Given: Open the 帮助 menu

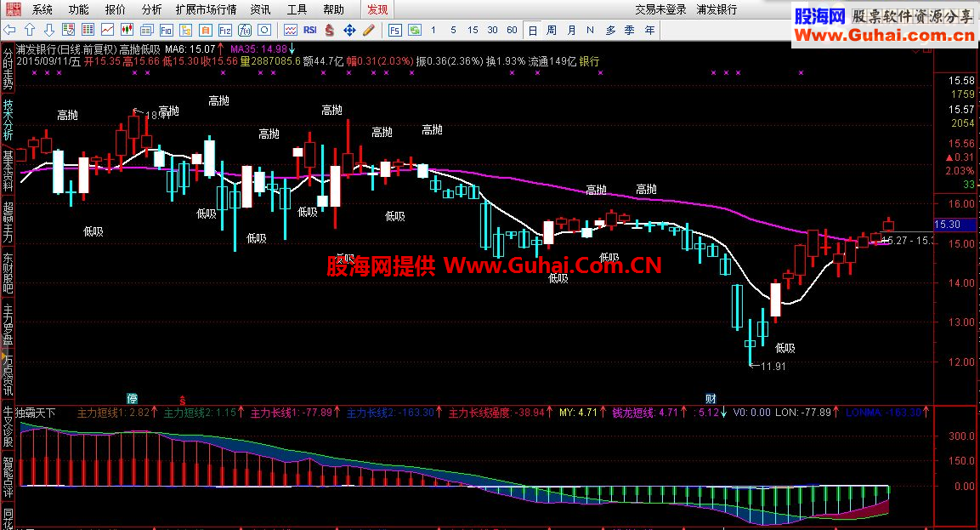Looking at the screenshot, I should [334, 9].
